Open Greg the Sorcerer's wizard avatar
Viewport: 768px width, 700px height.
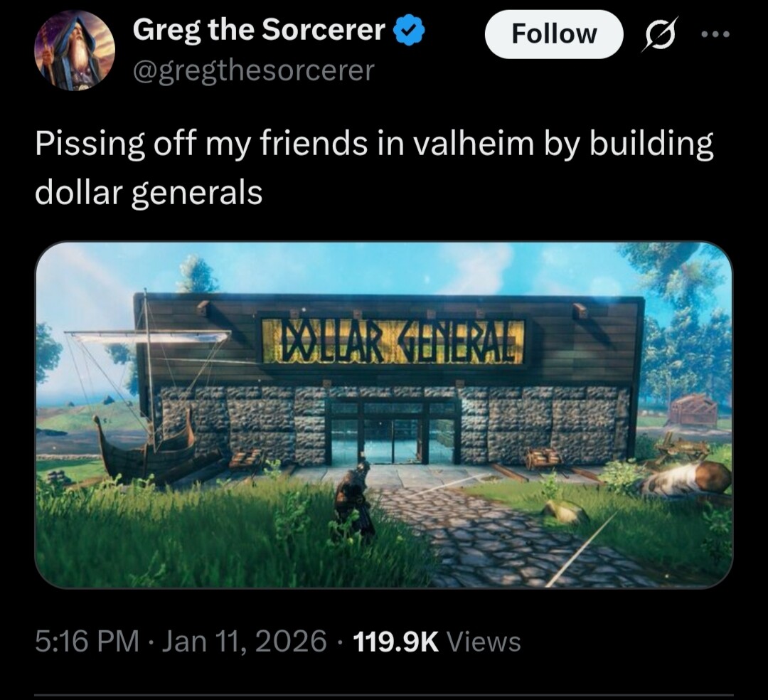(x=75, y=50)
